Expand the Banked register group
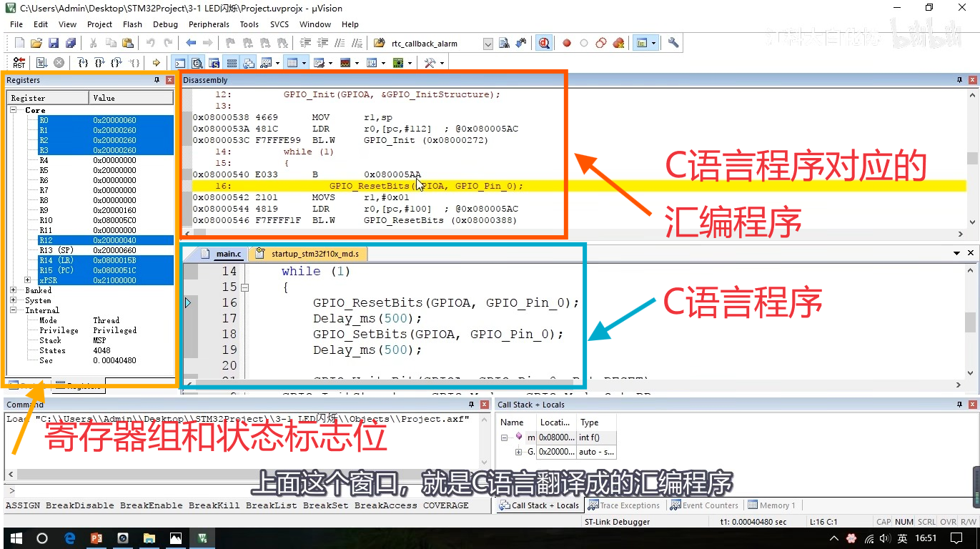Viewport: 980px width, 549px height. click(x=14, y=290)
